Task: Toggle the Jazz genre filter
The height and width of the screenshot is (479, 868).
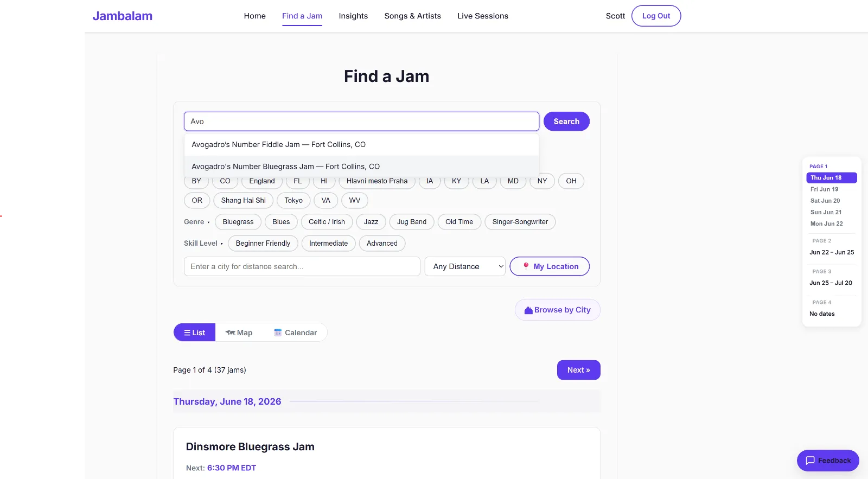Action: point(371,222)
